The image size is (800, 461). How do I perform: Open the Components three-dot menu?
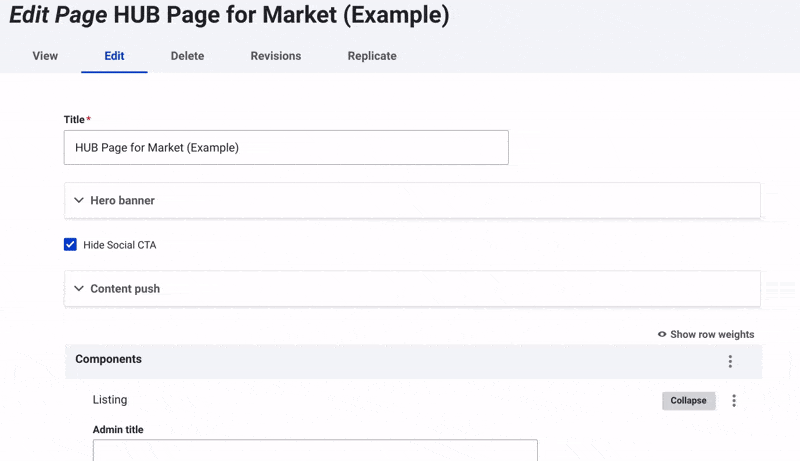tap(730, 362)
